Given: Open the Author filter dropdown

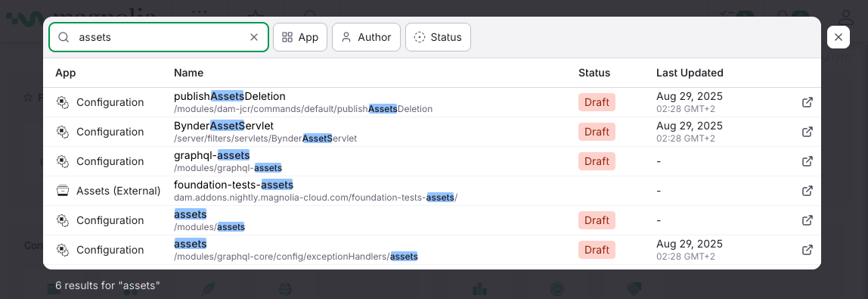Looking at the screenshot, I should pyautogui.click(x=366, y=37).
